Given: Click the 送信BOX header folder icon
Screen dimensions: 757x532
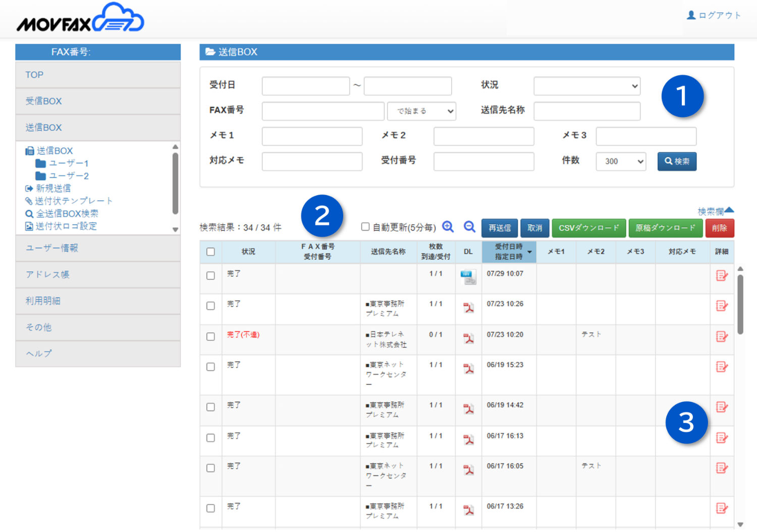Looking at the screenshot, I should (x=210, y=52).
